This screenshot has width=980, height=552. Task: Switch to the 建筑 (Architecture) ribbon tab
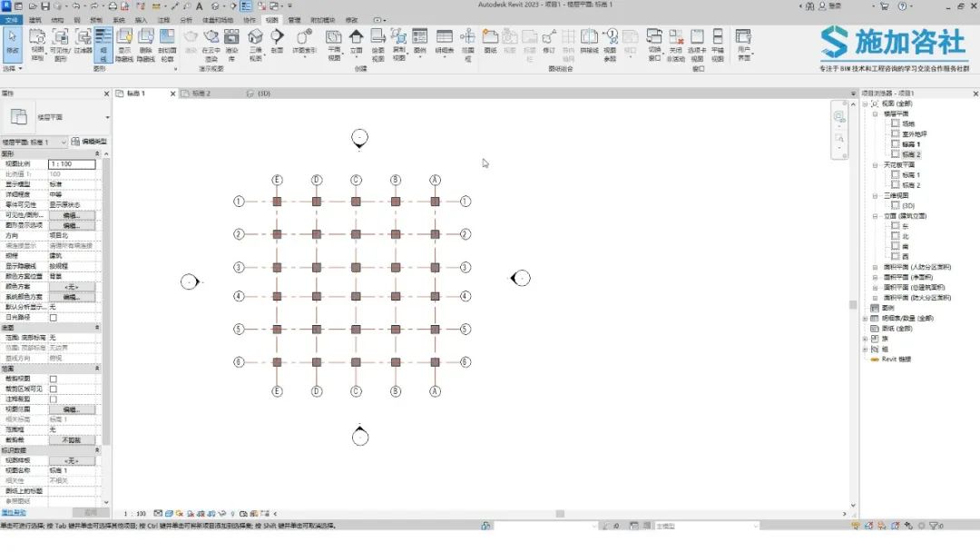click(35, 20)
